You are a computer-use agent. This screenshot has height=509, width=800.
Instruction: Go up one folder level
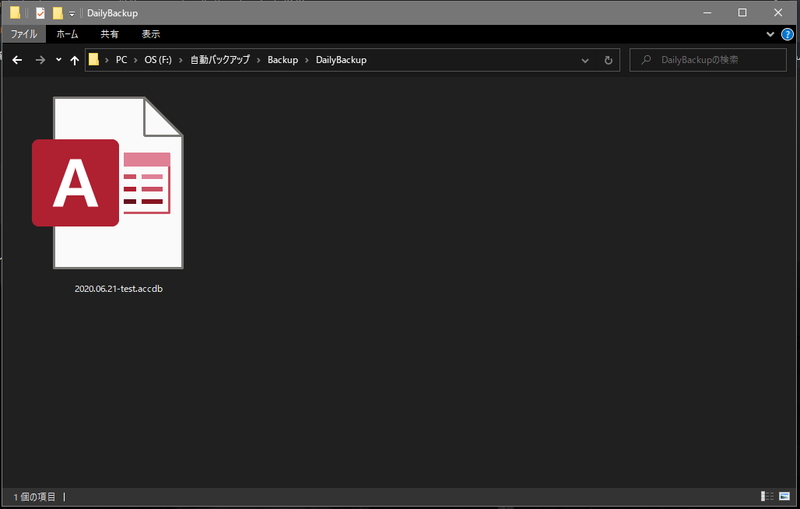pyautogui.click(x=74, y=60)
